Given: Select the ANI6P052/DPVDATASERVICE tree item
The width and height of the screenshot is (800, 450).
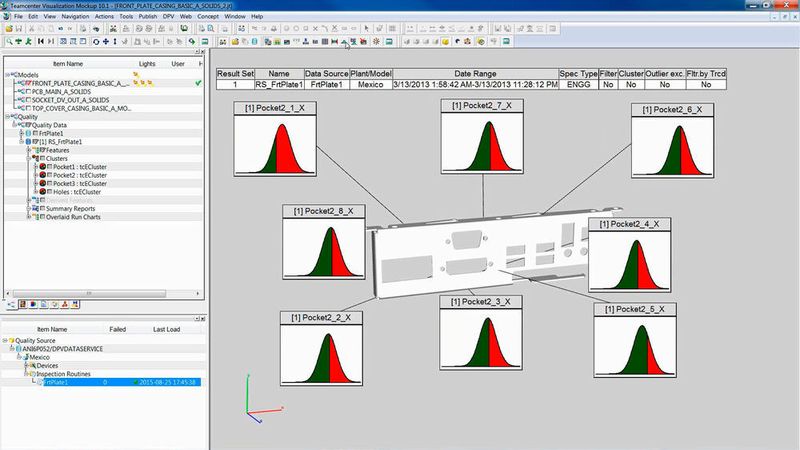Looking at the screenshot, I should click(x=62, y=349).
